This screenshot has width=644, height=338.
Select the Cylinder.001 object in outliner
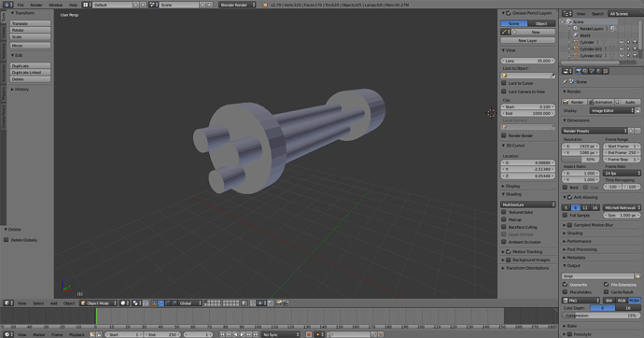591,49
